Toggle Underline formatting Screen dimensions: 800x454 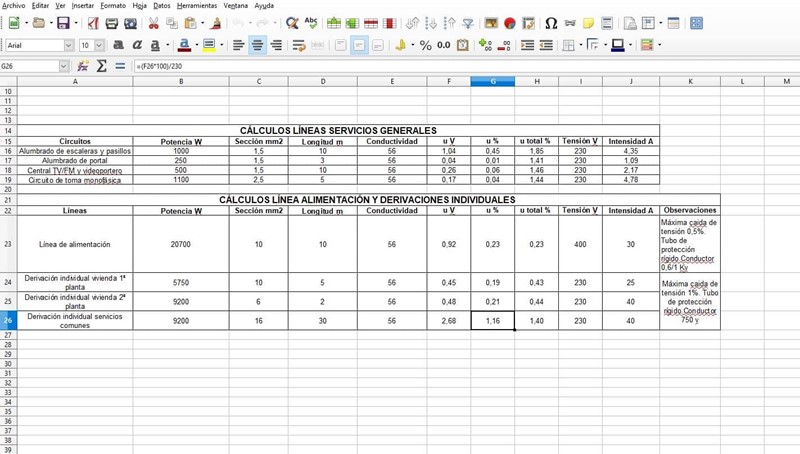(155, 45)
